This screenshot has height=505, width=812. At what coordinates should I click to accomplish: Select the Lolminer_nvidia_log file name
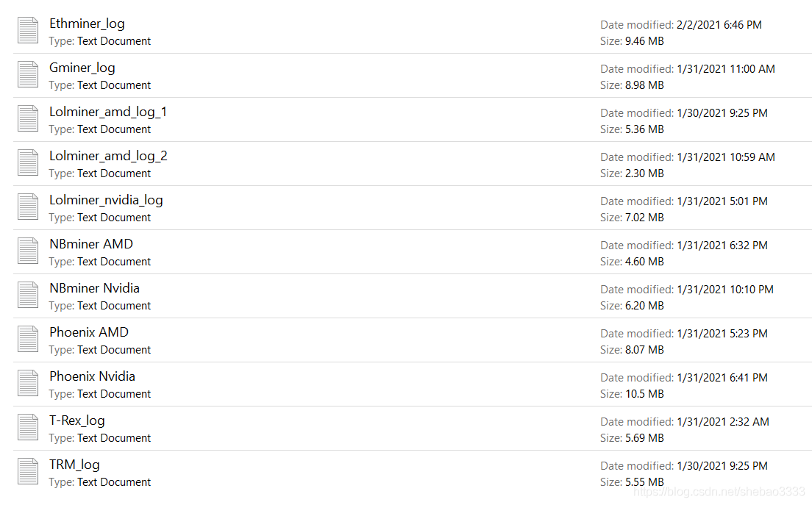pos(106,200)
